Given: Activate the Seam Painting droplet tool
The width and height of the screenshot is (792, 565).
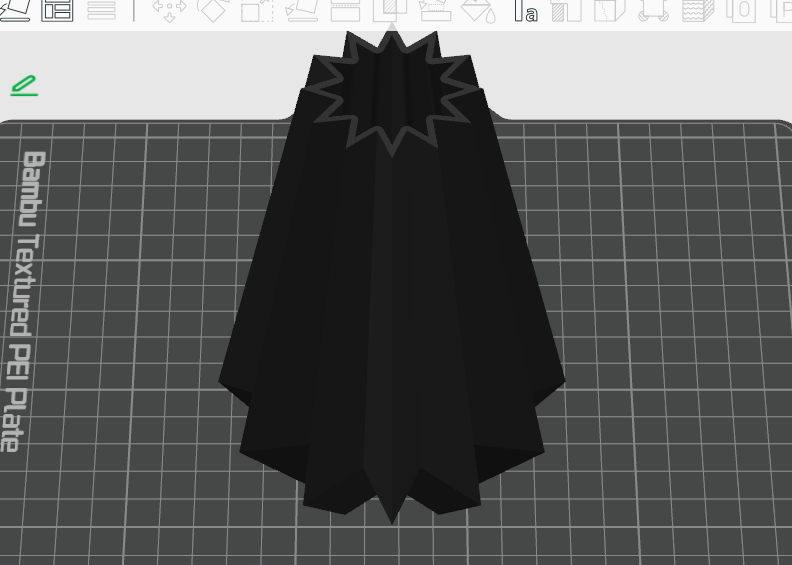Looking at the screenshot, I should [x=478, y=10].
